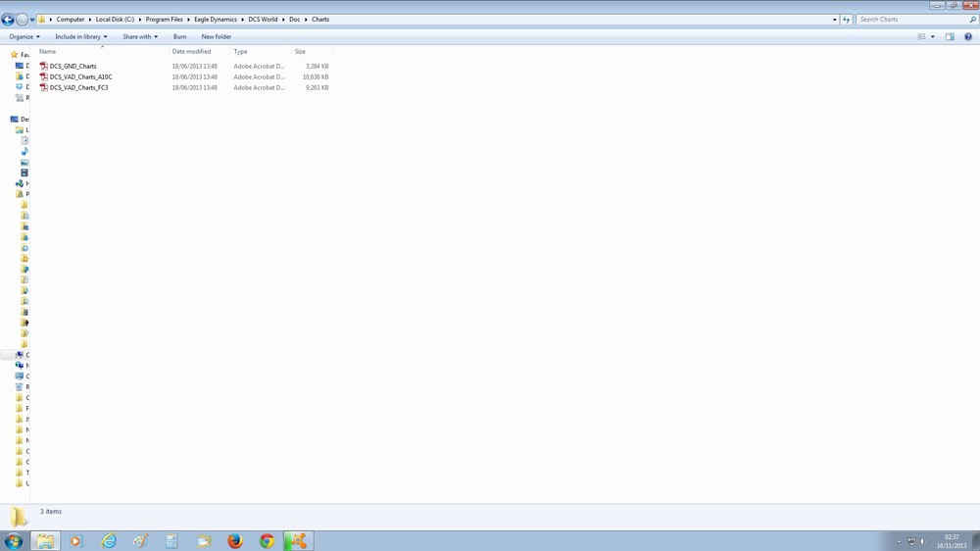Open the Windows Start orb
This screenshot has width=980, height=551.
(13, 541)
